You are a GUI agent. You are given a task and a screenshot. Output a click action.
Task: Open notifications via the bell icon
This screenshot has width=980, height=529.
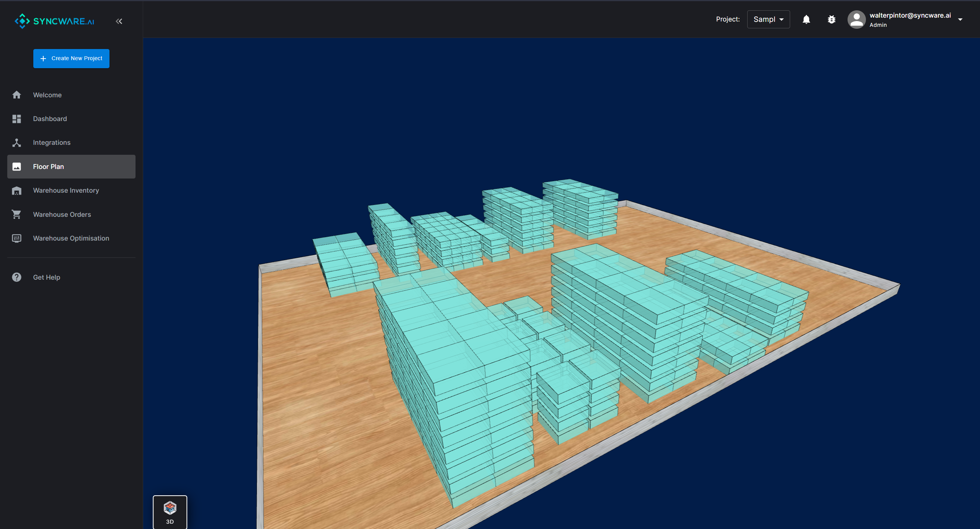[806, 19]
